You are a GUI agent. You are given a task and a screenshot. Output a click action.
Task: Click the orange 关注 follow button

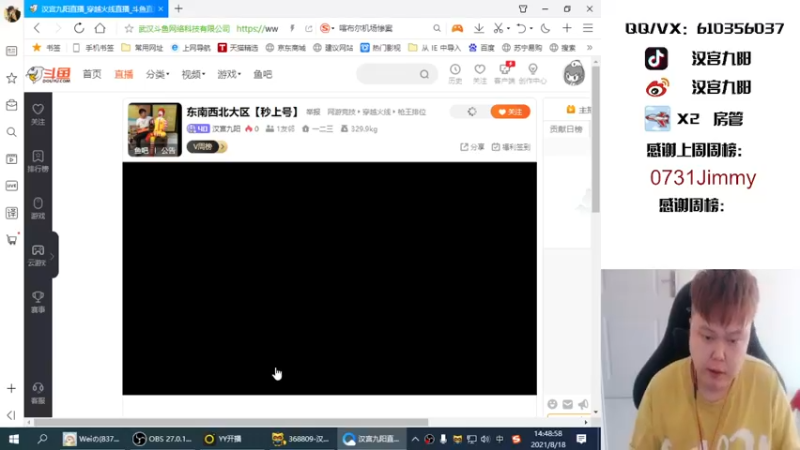coord(510,112)
